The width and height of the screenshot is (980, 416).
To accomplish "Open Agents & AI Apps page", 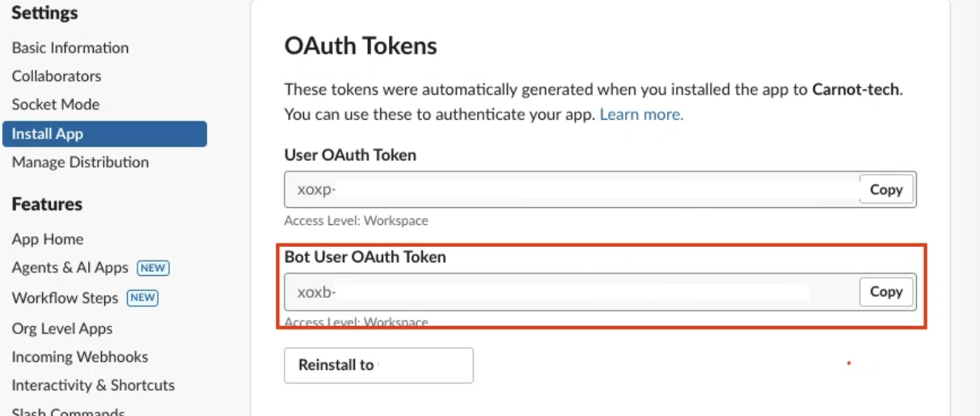I will (x=70, y=268).
